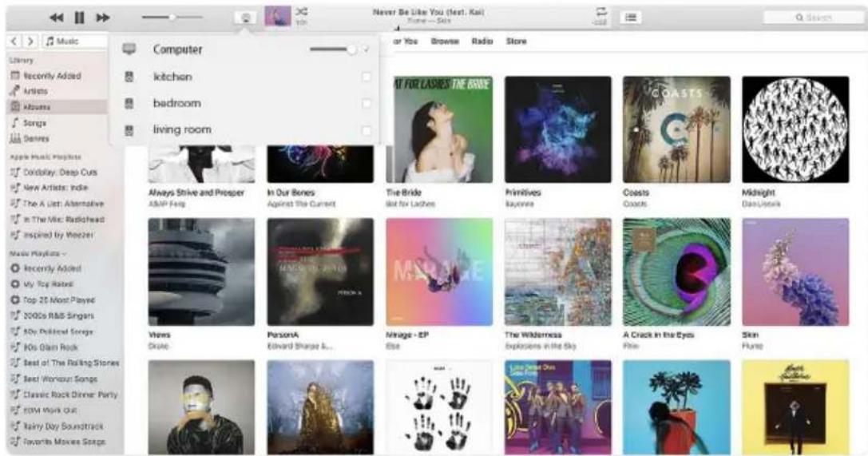This screenshot has height=456, width=868.
Task: Toggle shuffle playback icon
Action: pyautogui.click(x=302, y=11)
